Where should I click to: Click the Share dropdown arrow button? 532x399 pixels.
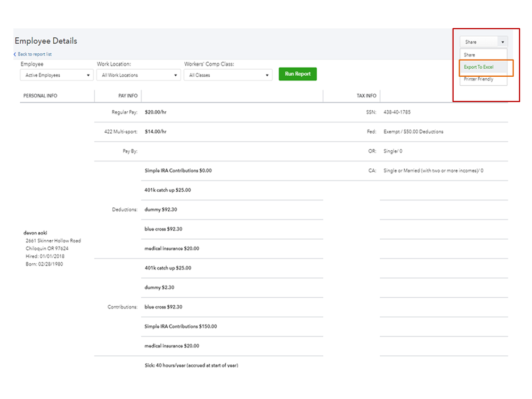coord(502,42)
